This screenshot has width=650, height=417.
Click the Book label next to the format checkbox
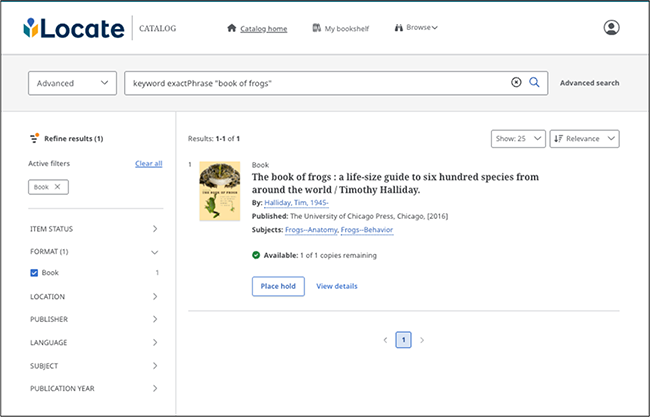(x=50, y=273)
